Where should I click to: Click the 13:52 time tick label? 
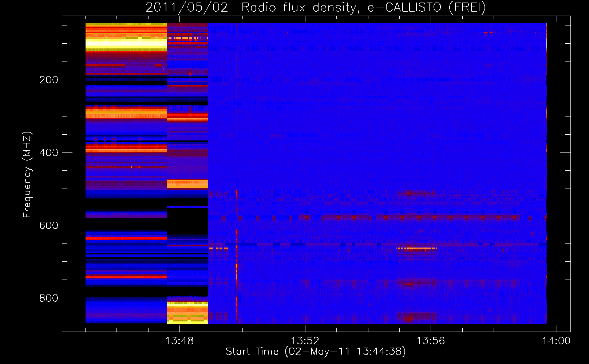[305, 341]
